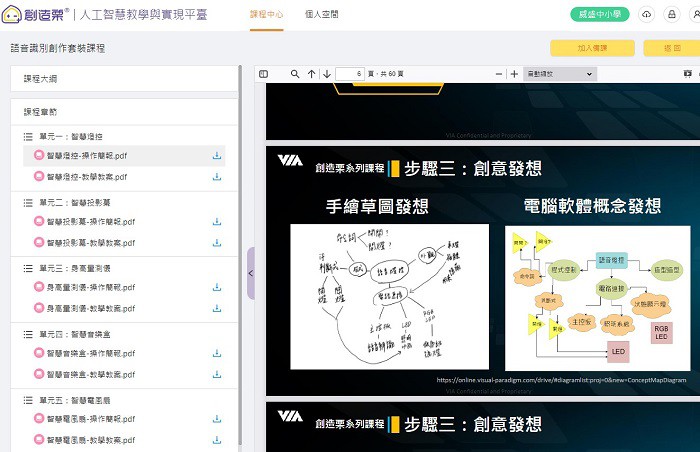The height and width of the screenshot is (452, 700).
Task: Toggle the PDF viewer sidebar
Action: [x=263, y=74]
